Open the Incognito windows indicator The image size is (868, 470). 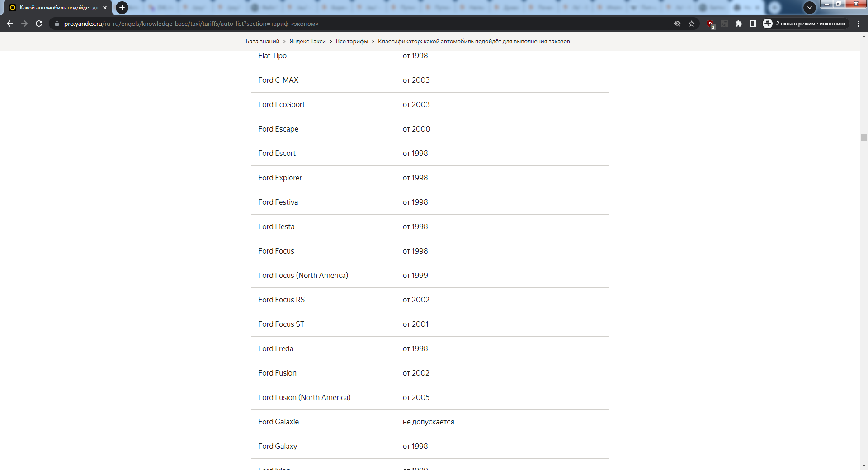tap(804, 23)
